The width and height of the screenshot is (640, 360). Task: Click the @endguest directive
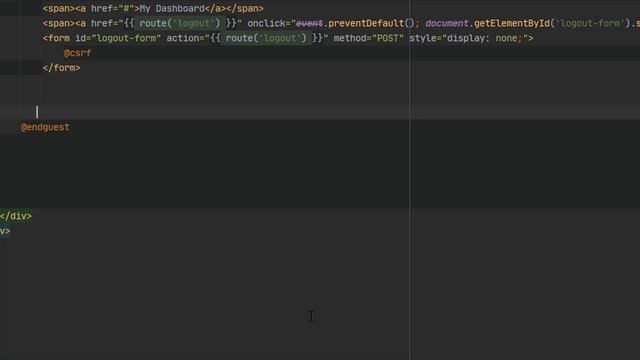[x=45, y=127]
